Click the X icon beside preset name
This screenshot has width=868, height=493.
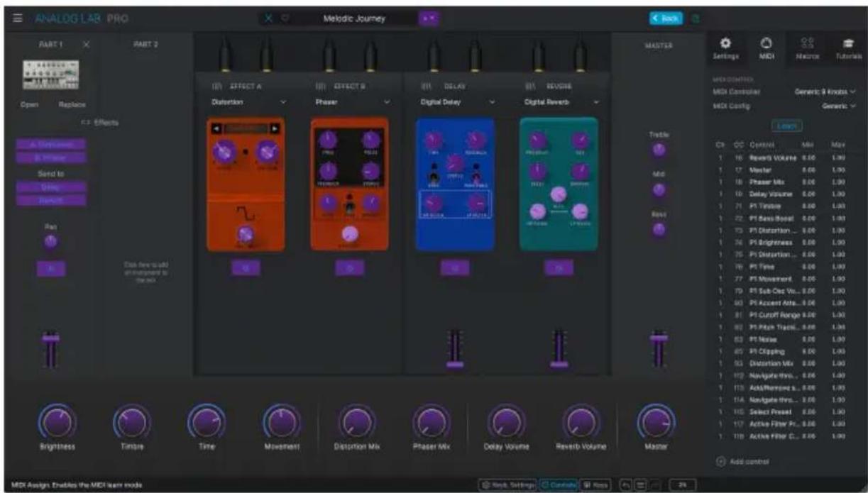pyautogui.click(x=270, y=19)
